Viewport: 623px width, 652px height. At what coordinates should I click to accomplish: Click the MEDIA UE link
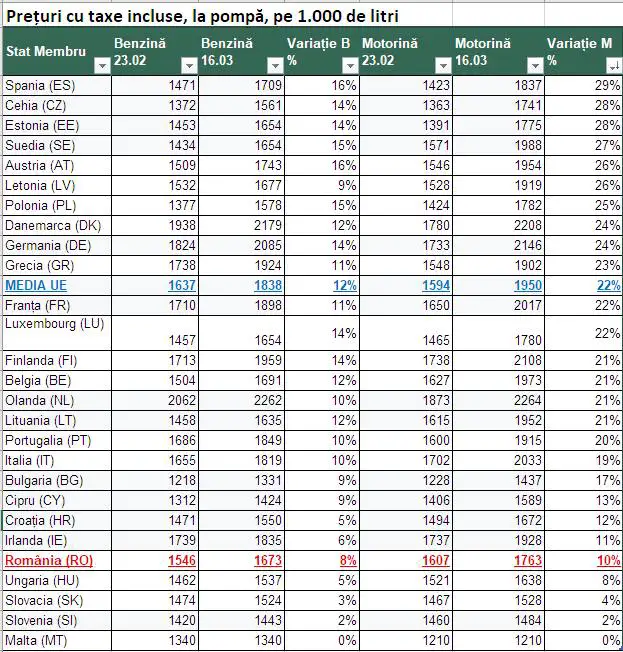coord(36,286)
